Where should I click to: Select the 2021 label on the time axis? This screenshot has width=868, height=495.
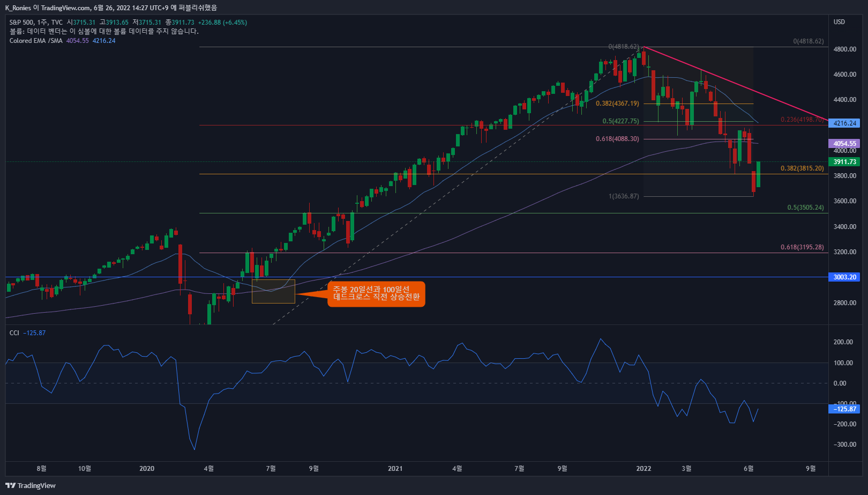pos(395,469)
